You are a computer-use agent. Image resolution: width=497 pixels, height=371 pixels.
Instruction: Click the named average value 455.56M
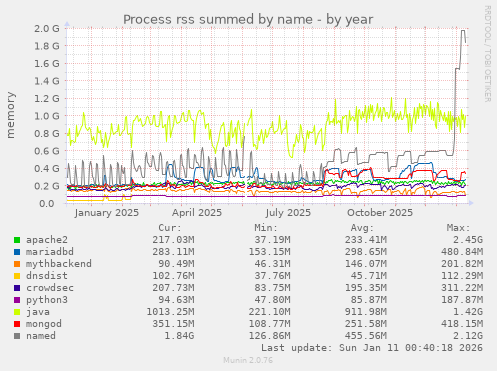point(366,336)
